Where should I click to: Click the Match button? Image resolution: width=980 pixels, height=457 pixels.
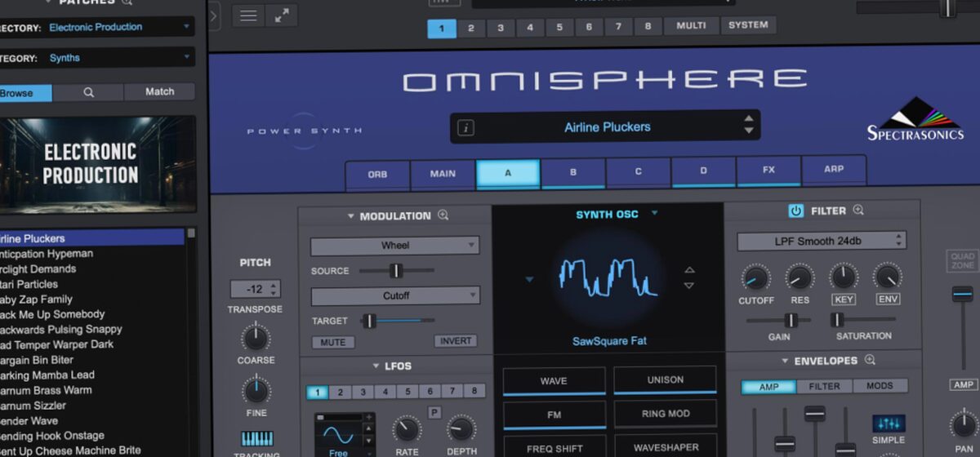tap(159, 91)
